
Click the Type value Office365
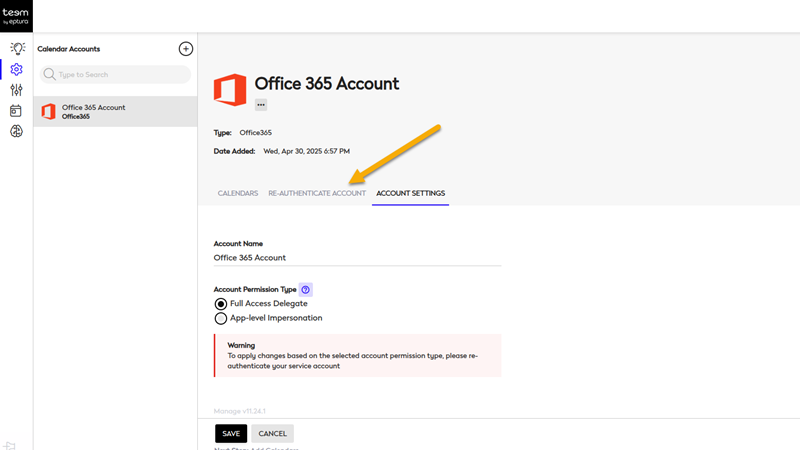[x=256, y=133]
